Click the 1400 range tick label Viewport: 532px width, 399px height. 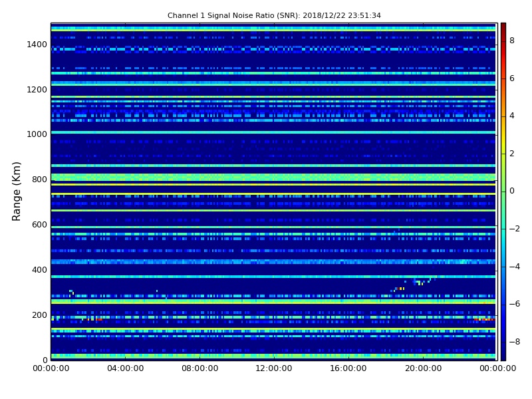coord(37,45)
